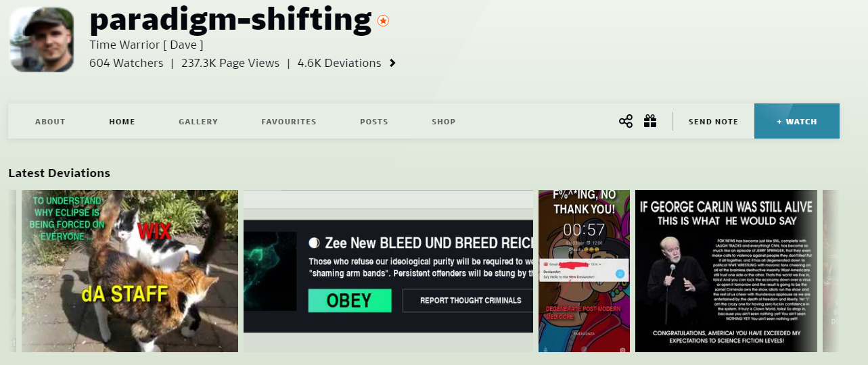Open the George Carlin deviation thumbnail
868x365 pixels.
point(726,271)
